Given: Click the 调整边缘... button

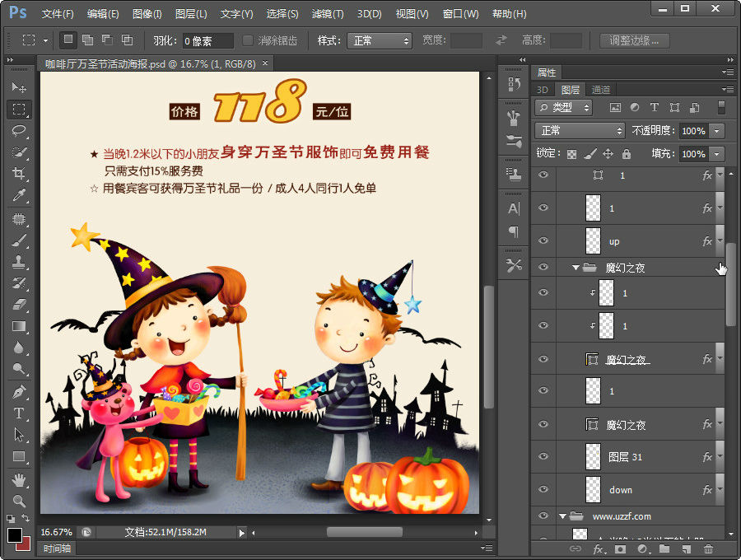Looking at the screenshot, I should pos(634,40).
